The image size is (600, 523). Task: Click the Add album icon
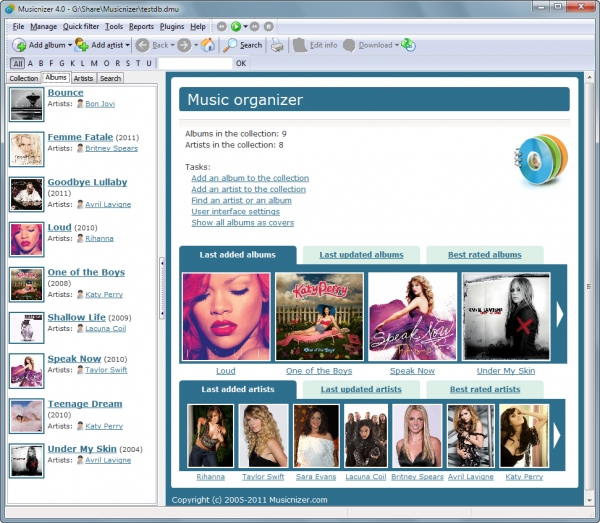pos(19,45)
